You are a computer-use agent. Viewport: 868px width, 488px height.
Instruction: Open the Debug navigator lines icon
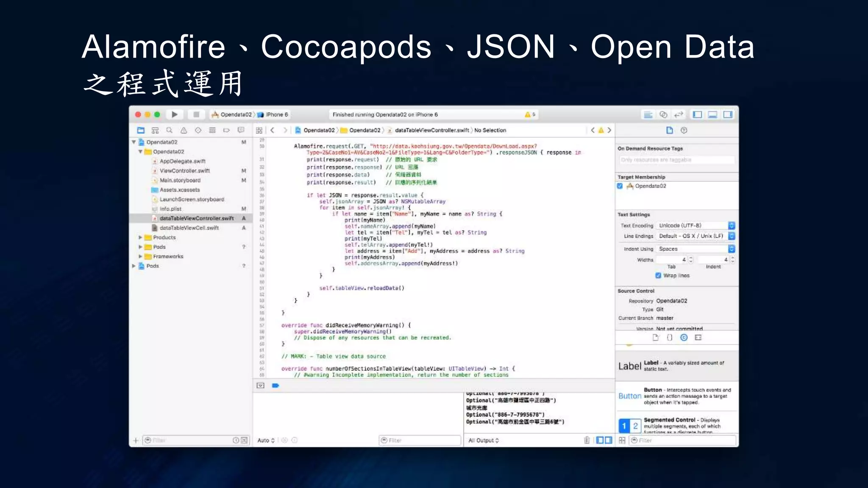click(212, 130)
